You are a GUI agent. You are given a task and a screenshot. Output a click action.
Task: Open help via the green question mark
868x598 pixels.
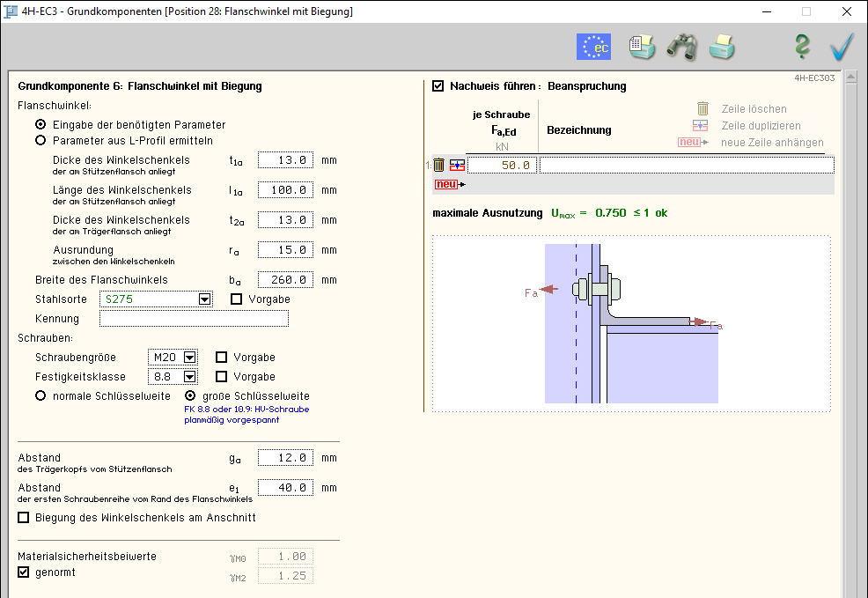[x=801, y=47]
